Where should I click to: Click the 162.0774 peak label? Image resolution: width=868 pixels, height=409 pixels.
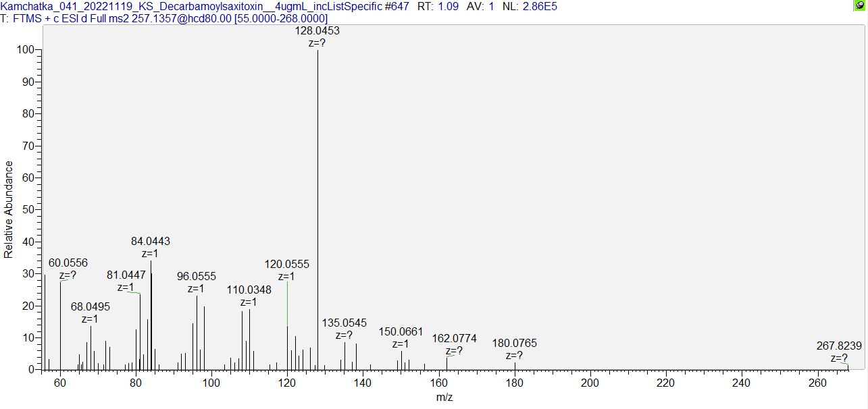pyautogui.click(x=455, y=338)
